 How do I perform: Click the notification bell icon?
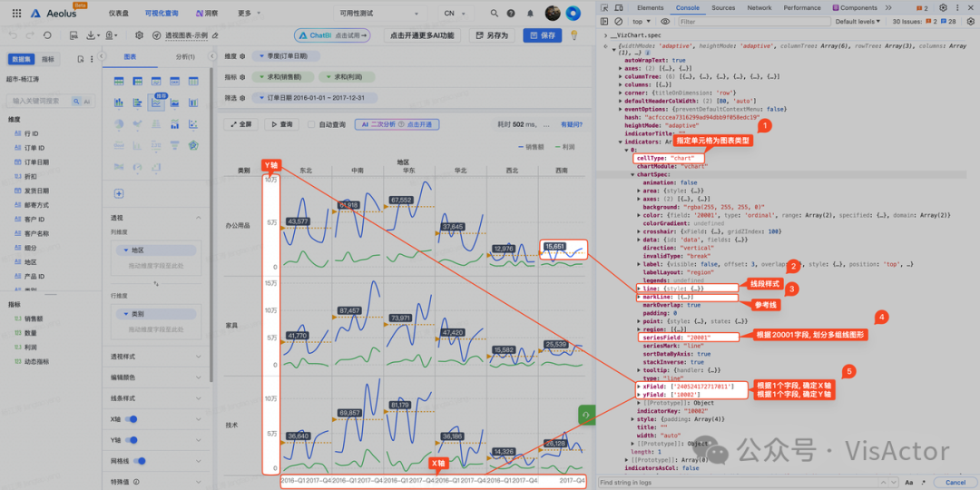pyautogui.click(x=530, y=13)
